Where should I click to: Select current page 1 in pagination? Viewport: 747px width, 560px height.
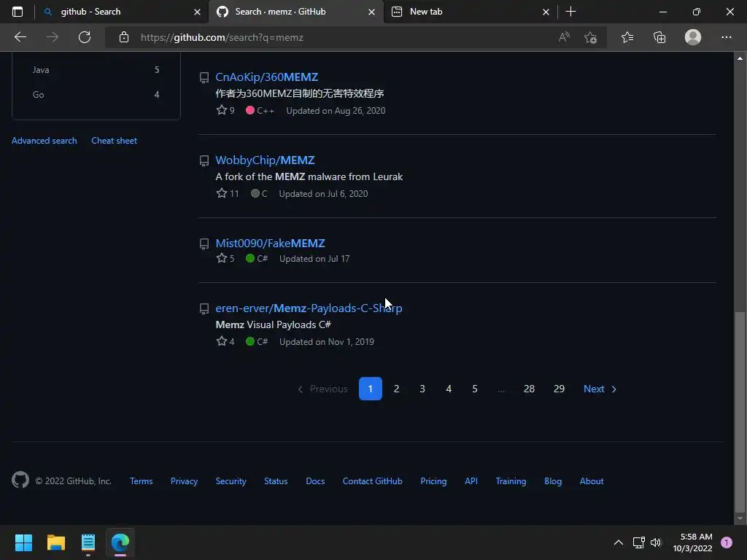tap(370, 389)
